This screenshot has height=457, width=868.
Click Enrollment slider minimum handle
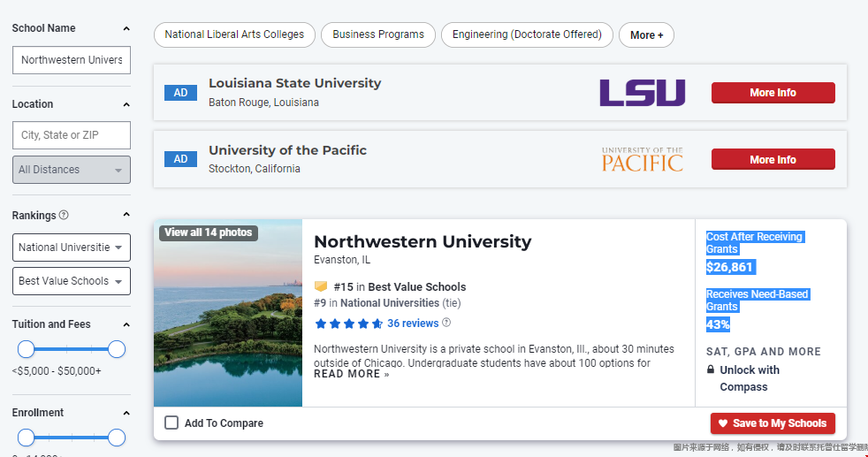(26, 438)
